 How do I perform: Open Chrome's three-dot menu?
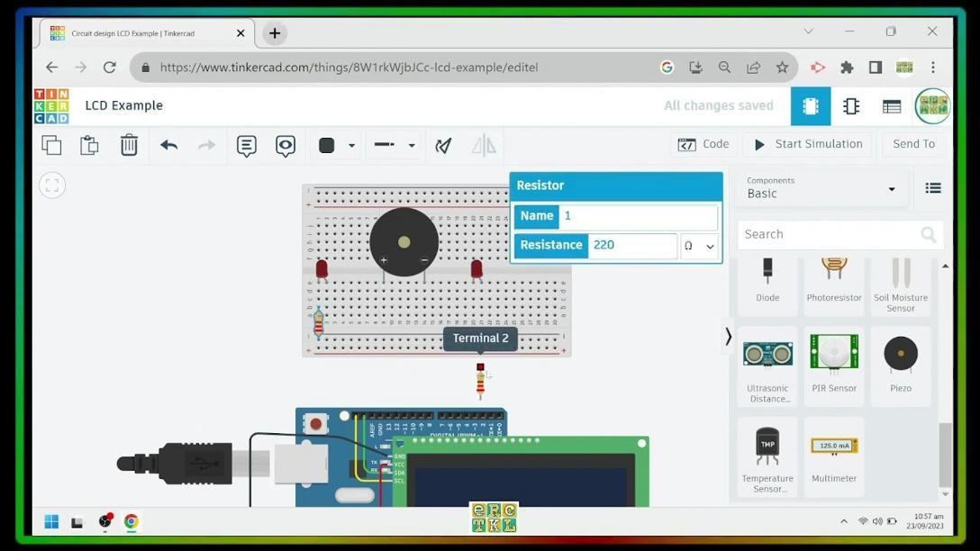933,67
